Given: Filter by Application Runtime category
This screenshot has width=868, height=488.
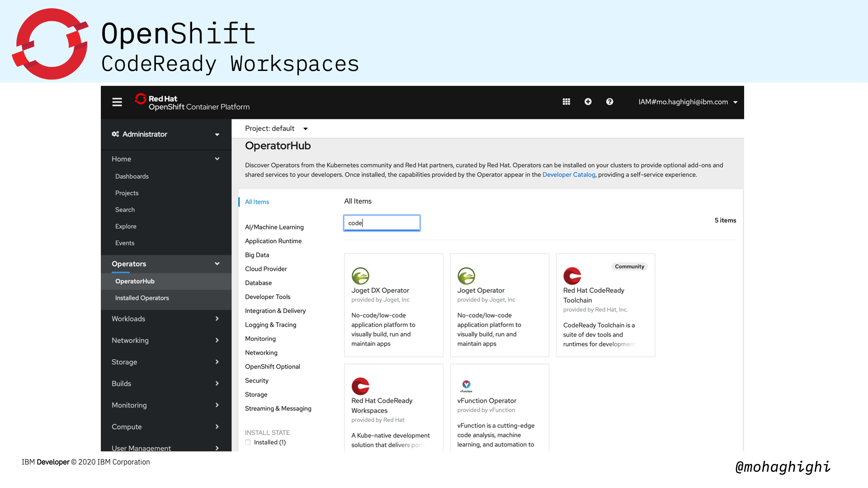Looking at the screenshot, I should (274, 241).
